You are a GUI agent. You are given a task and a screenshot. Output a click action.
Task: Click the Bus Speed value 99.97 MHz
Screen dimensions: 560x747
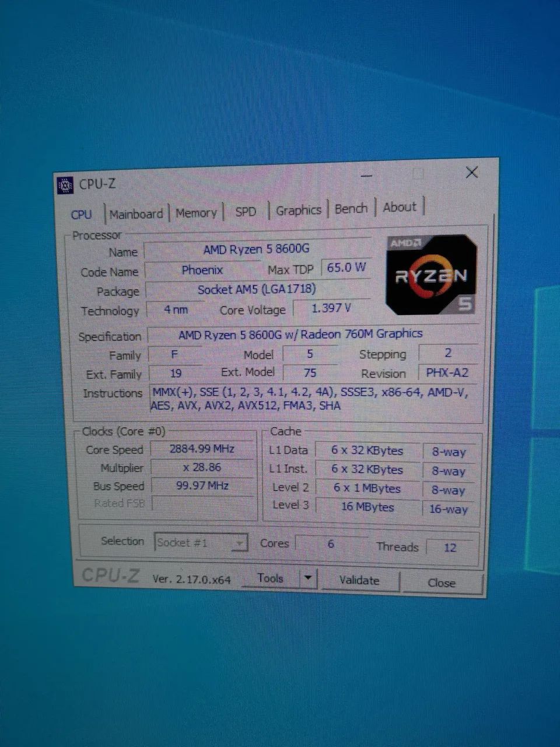coord(202,486)
